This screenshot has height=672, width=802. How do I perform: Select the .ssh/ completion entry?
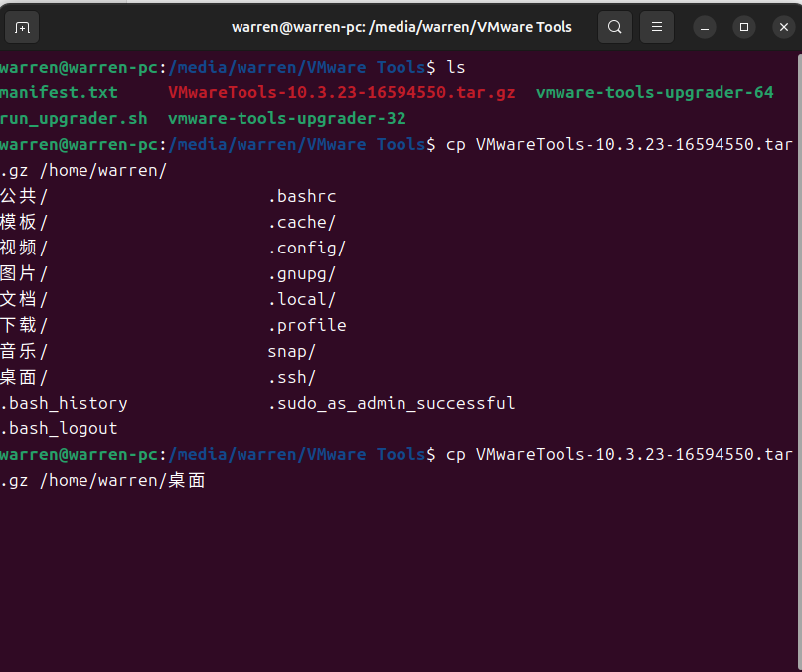[292, 377]
